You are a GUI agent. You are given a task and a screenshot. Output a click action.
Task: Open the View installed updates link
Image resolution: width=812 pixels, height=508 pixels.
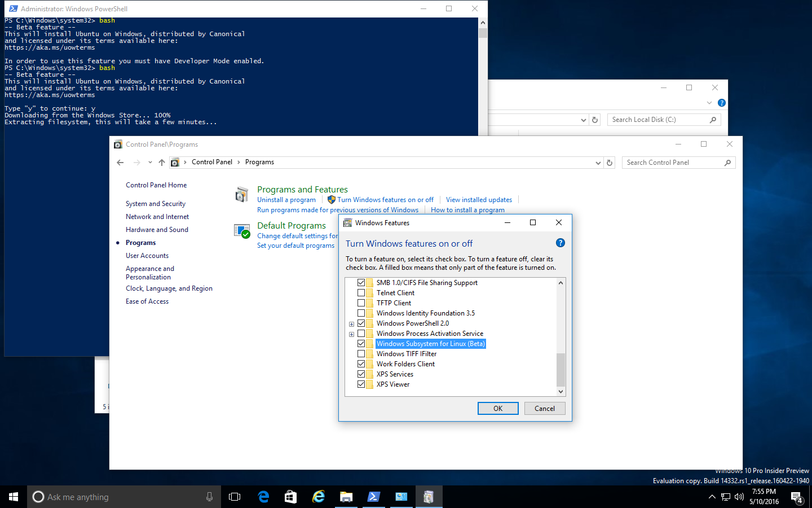(479, 199)
